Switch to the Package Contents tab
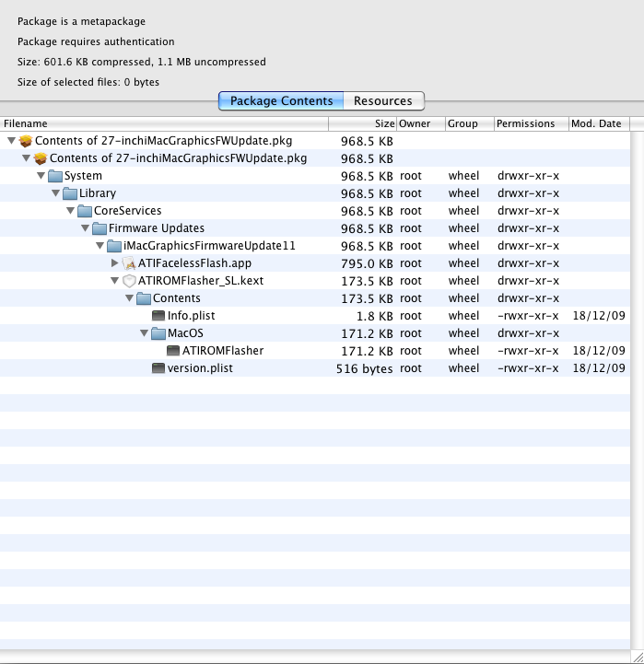 (x=281, y=100)
